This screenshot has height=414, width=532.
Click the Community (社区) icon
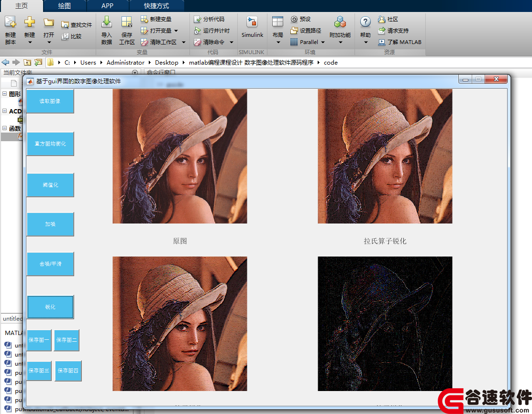tap(382, 19)
